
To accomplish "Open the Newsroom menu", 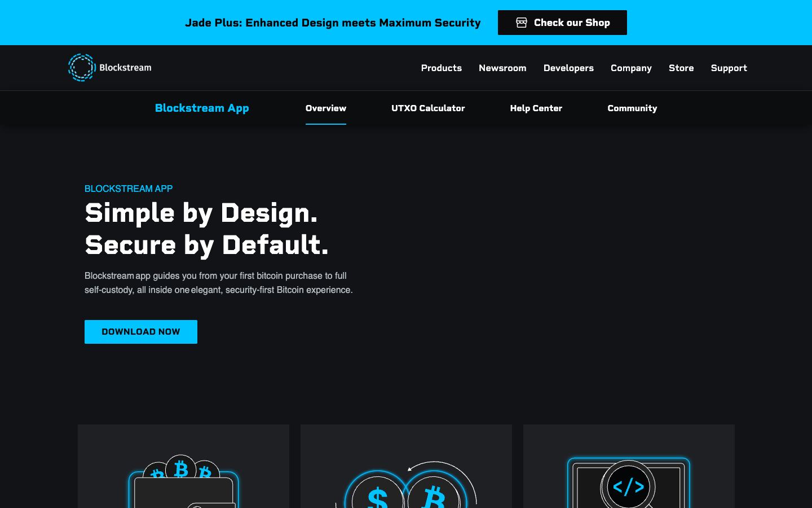I will click(x=502, y=68).
